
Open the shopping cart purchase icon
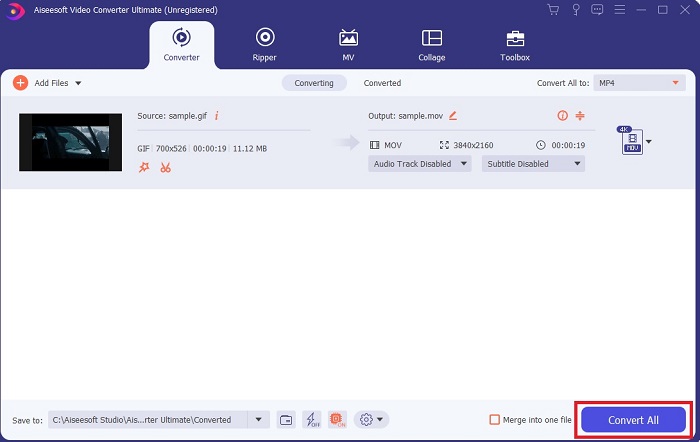[x=553, y=10]
